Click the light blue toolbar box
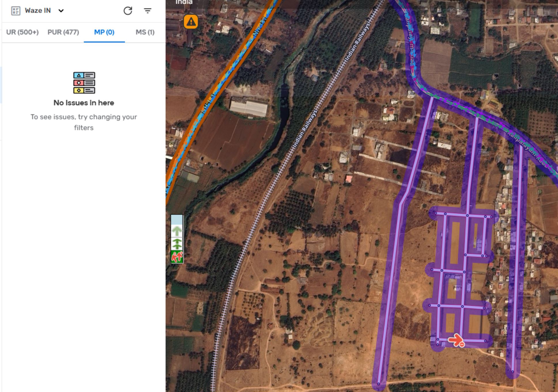 (177, 220)
